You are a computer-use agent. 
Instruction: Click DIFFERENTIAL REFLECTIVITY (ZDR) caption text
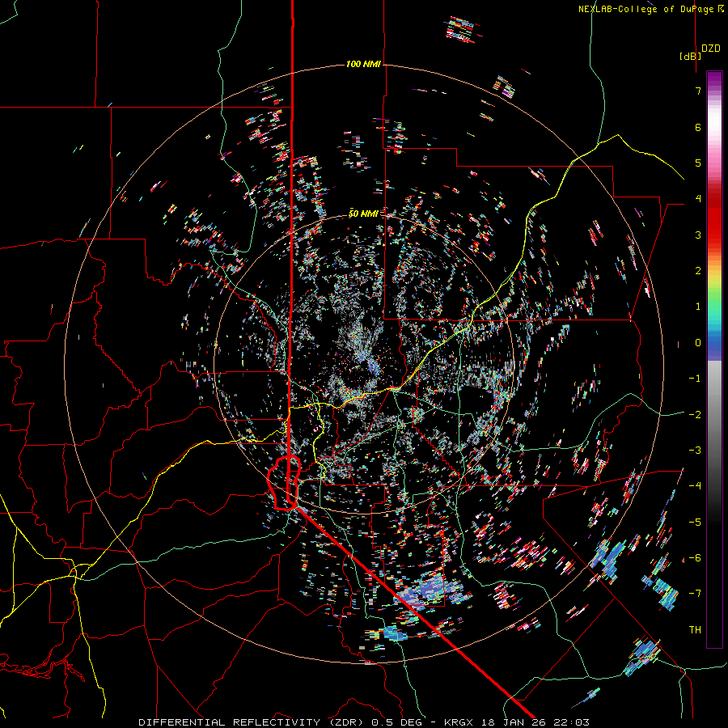click(252, 722)
